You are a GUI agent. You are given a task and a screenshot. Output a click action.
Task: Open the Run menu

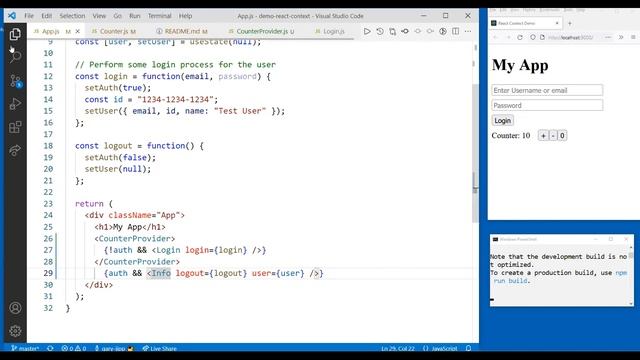click(135, 16)
